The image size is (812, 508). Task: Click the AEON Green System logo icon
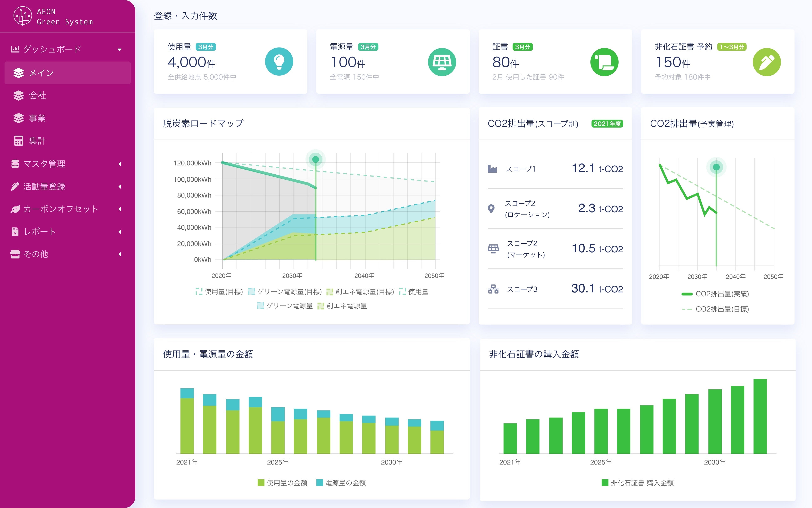[x=22, y=16]
